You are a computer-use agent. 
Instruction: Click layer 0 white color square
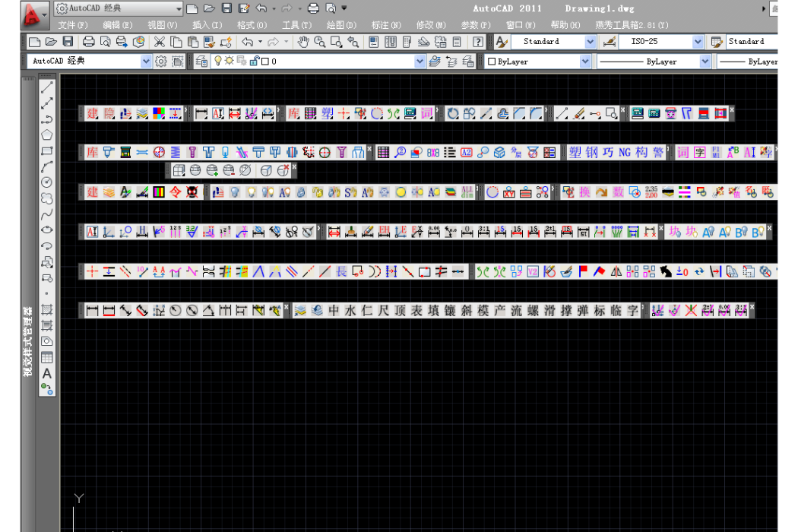265,62
